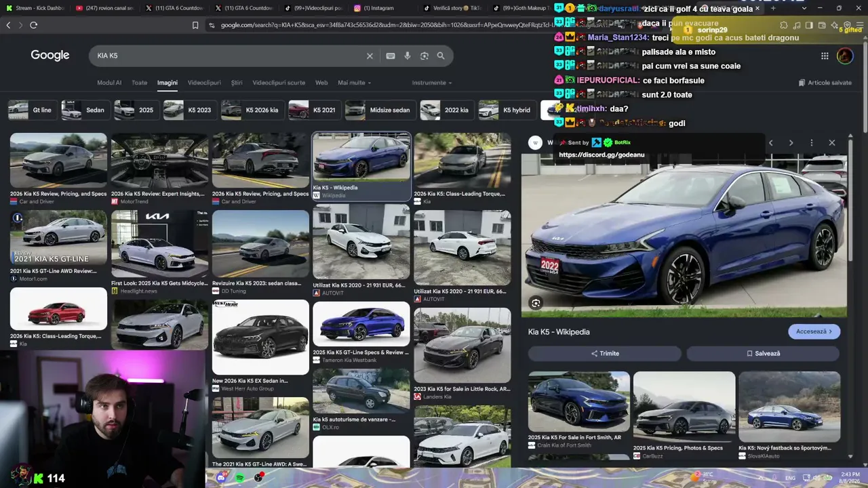Clear the search box with the X icon

click(x=370, y=56)
